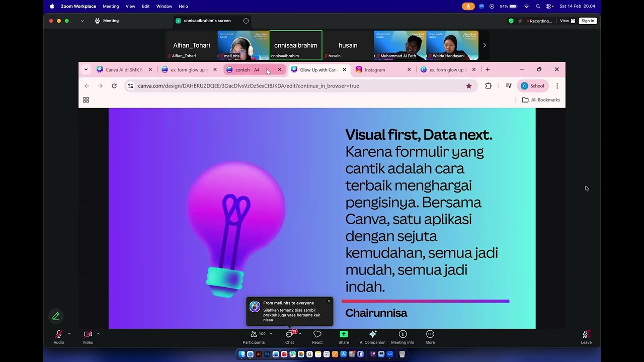644x362 pixels.
Task: Open the Window menu
Action: pyautogui.click(x=164, y=6)
